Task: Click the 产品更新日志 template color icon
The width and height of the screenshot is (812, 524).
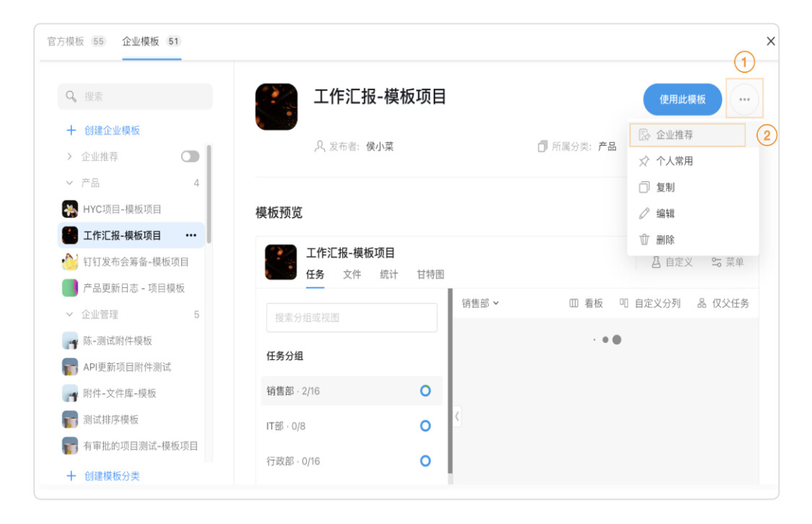Action: coord(70,288)
